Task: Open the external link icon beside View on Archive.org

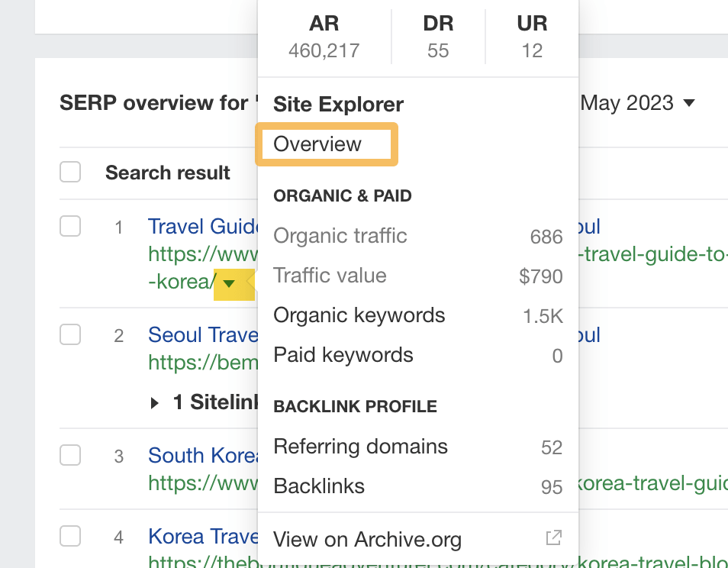Action: click(554, 538)
